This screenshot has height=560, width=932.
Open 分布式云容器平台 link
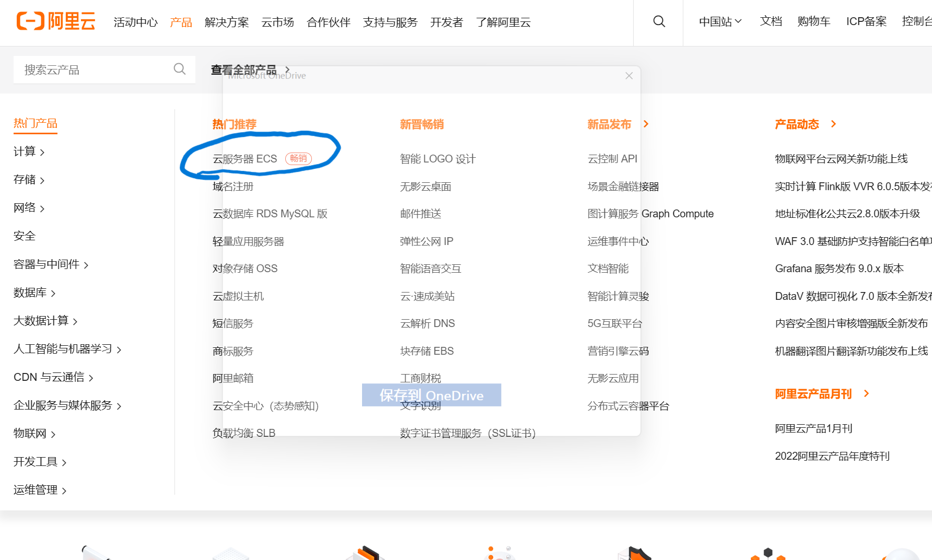pyautogui.click(x=628, y=406)
